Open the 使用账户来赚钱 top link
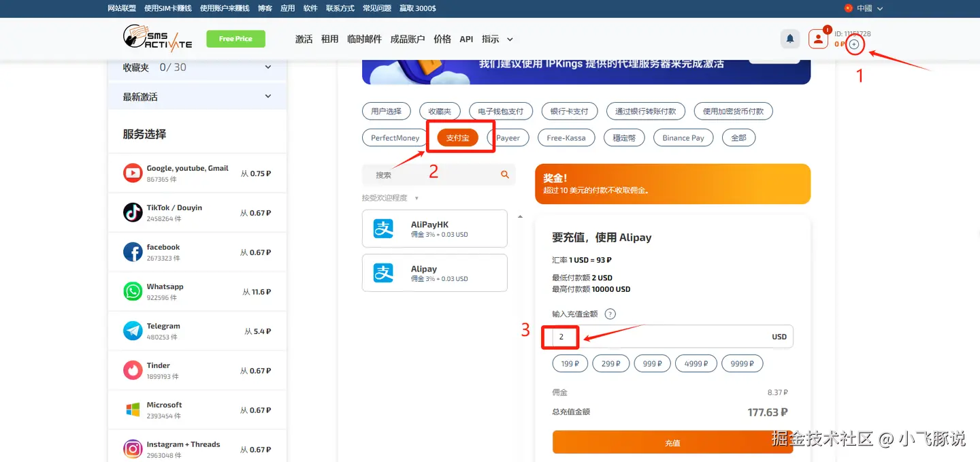The height and width of the screenshot is (462, 980). (225, 8)
